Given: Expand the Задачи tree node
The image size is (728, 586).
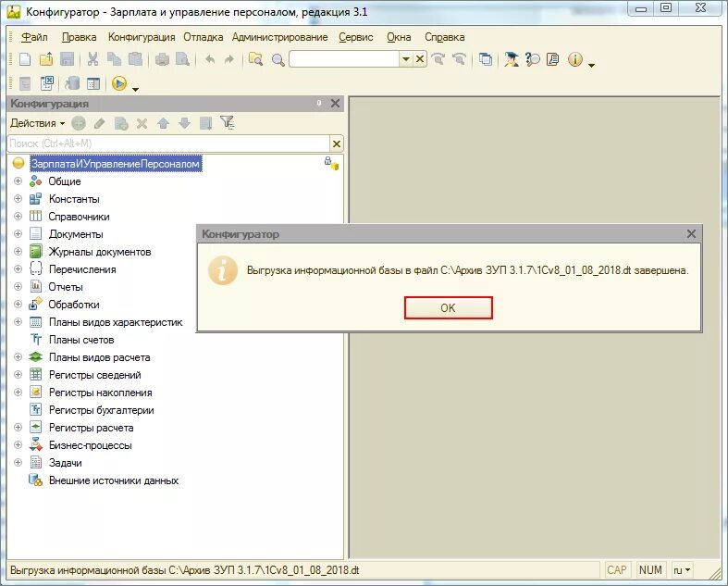Looking at the screenshot, I should pos(18,462).
